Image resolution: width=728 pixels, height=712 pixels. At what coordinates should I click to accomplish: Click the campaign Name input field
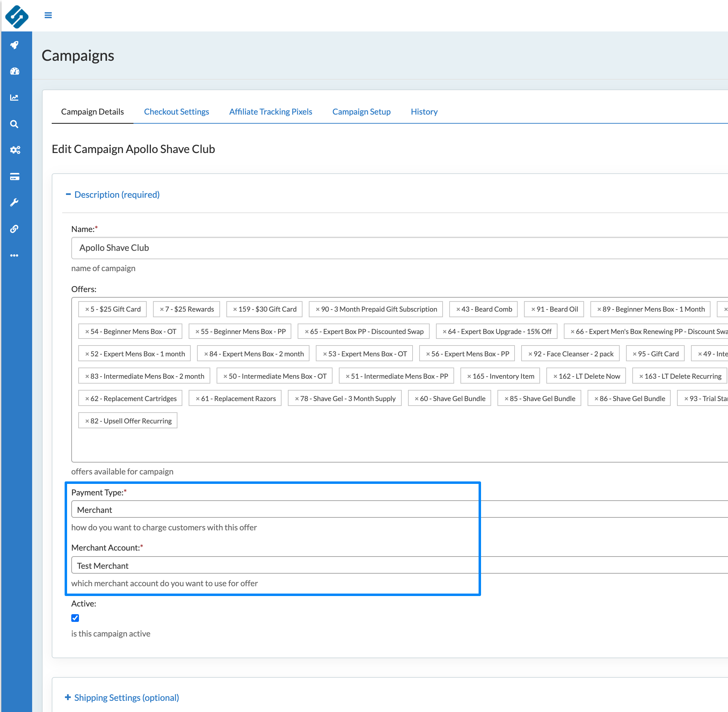coord(374,248)
